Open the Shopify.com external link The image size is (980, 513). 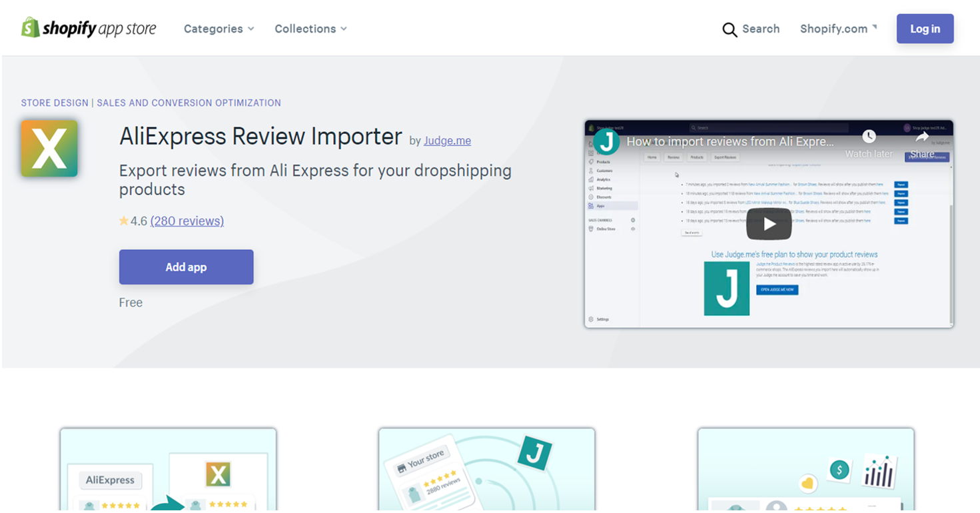pos(838,29)
